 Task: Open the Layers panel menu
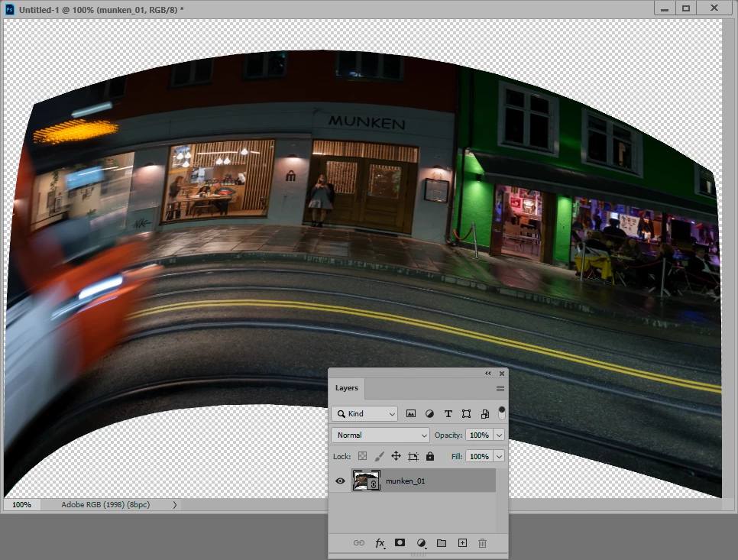pos(500,388)
